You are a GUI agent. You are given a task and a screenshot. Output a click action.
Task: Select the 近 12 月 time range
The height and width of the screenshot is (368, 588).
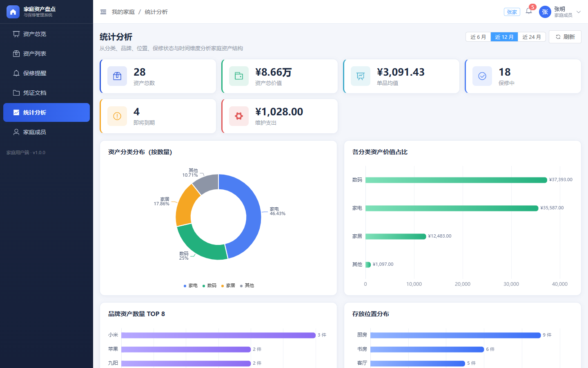point(504,37)
